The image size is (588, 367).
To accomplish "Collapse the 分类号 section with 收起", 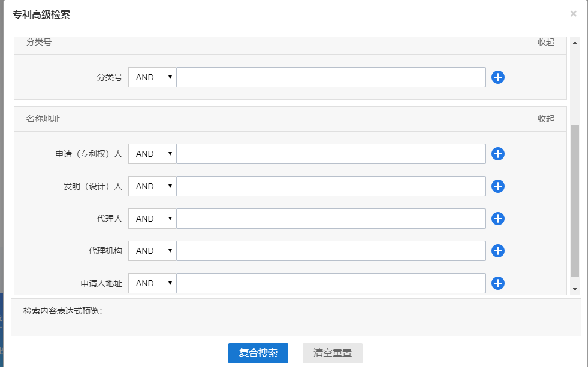I will [545, 42].
